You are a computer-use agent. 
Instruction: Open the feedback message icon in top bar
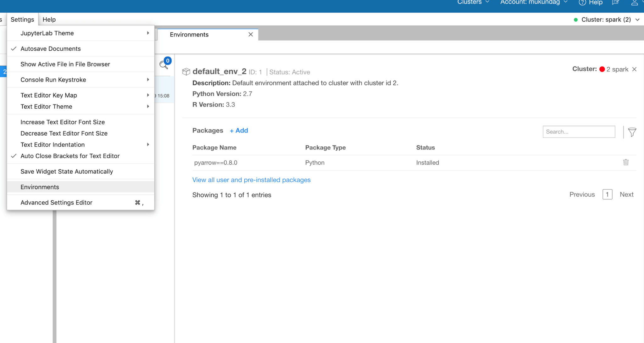point(616,3)
